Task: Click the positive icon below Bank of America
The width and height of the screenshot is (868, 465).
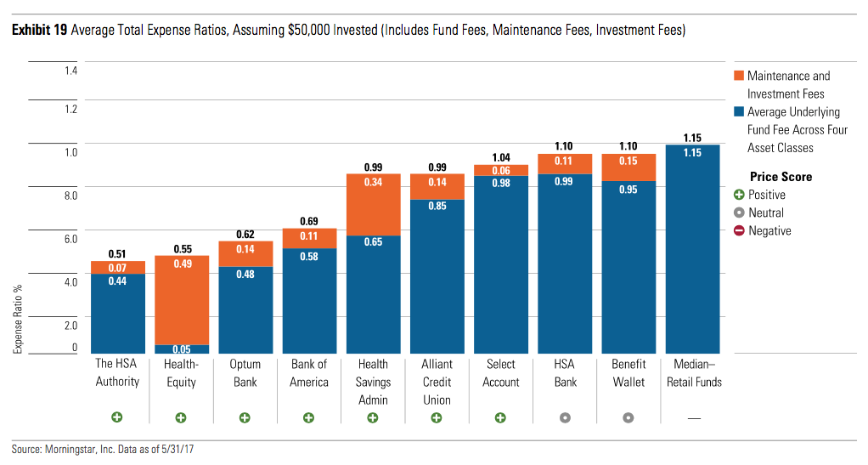Action: [x=308, y=417]
